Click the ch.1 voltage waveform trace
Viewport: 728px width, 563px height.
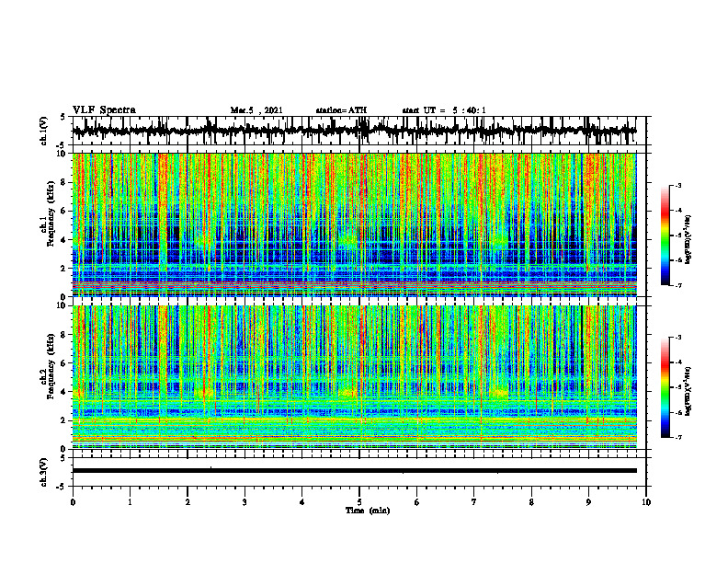[x=354, y=131]
